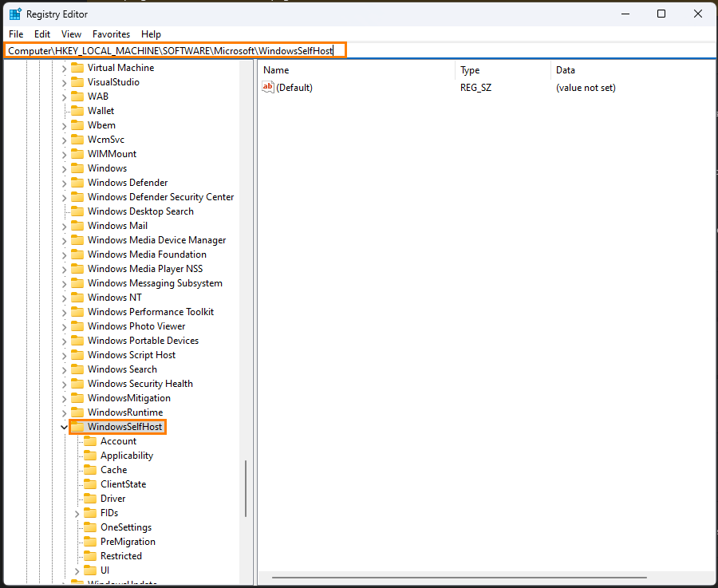Screen dimensions: 718x588
Task: Expand the Virtual Machine key
Action: [x=64, y=69]
